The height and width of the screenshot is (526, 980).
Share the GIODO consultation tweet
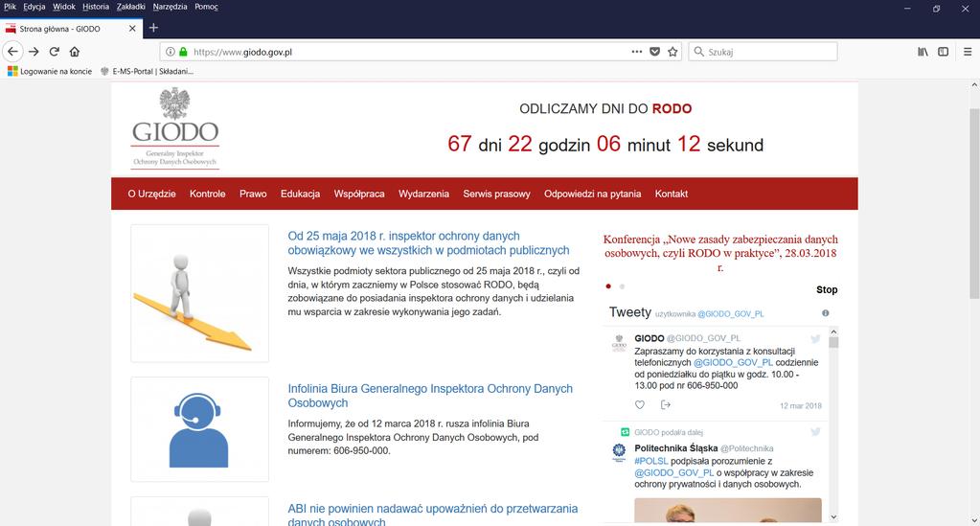[x=666, y=405]
